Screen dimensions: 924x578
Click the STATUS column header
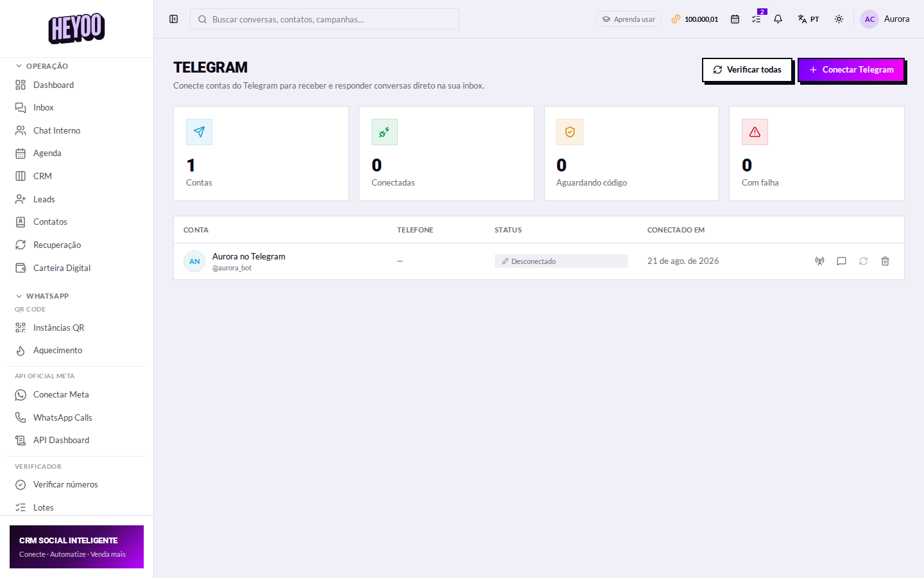pyautogui.click(x=508, y=230)
